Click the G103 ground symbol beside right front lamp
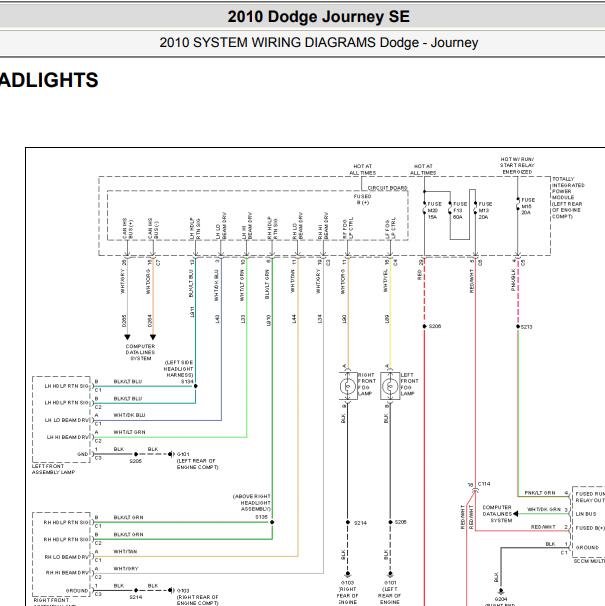 pyautogui.click(x=170, y=590)
